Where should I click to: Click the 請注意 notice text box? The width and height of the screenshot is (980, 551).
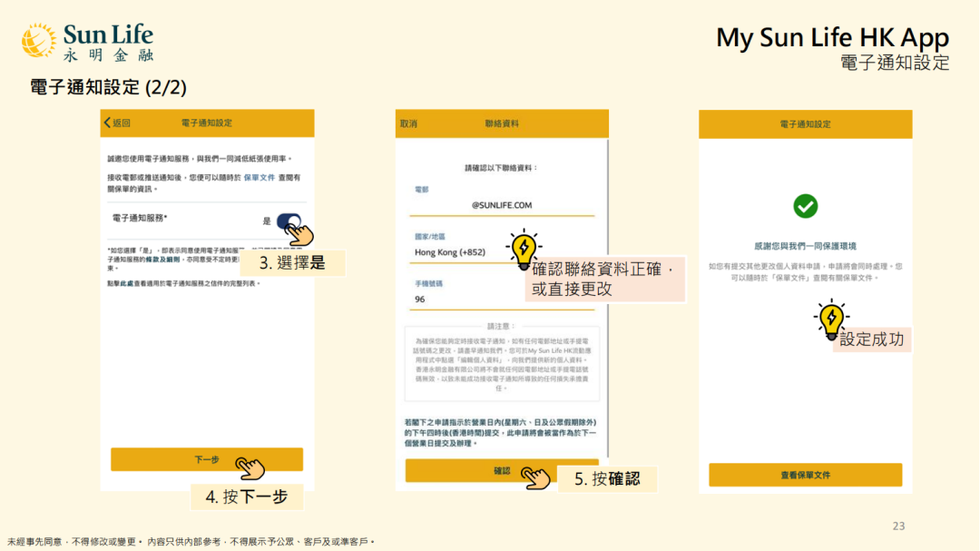coord(502,363)
